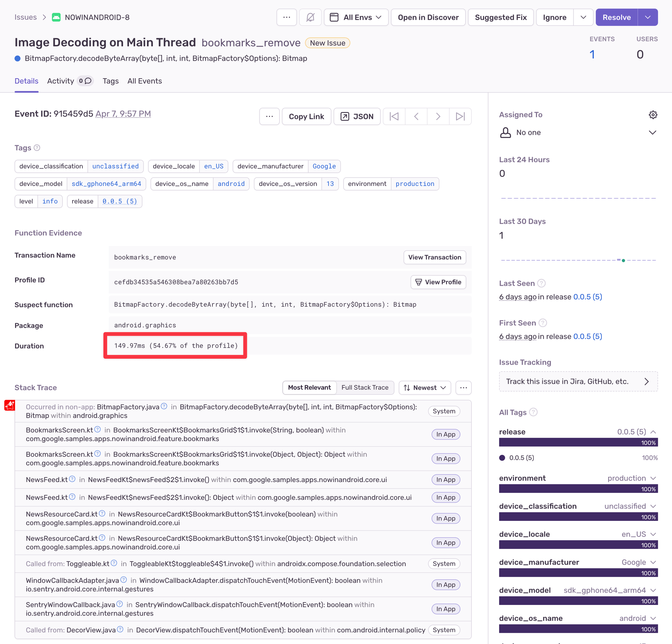The width and height of the screenshot is (672, 644).
Task: Open the All Envs environment dropdown
Action: coord(356,17)
